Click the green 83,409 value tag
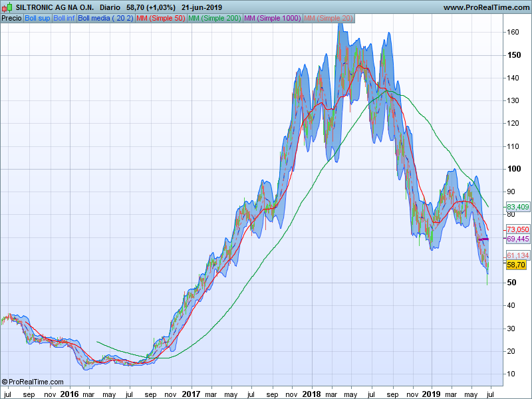 pyautogui.click(x=518, y=207)
